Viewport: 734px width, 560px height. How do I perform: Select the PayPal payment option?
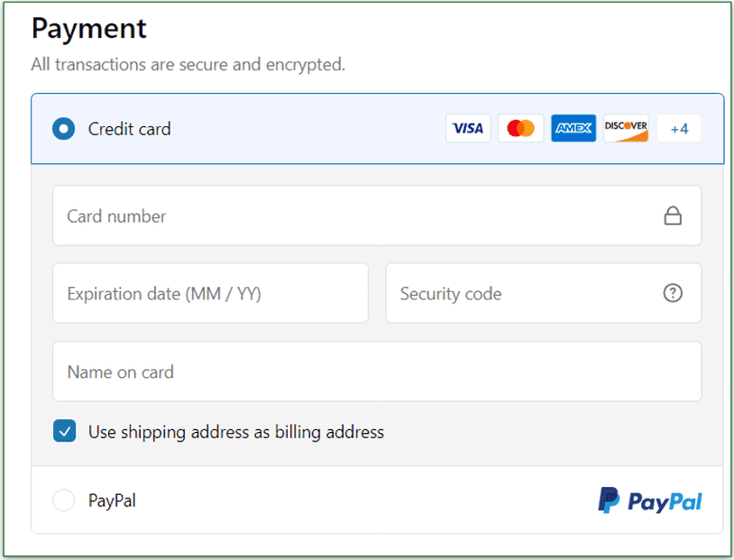point(63,500)
